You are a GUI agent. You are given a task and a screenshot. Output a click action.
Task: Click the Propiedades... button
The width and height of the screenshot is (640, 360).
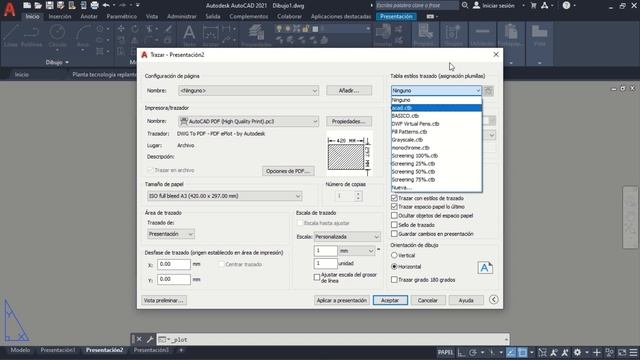349,121
